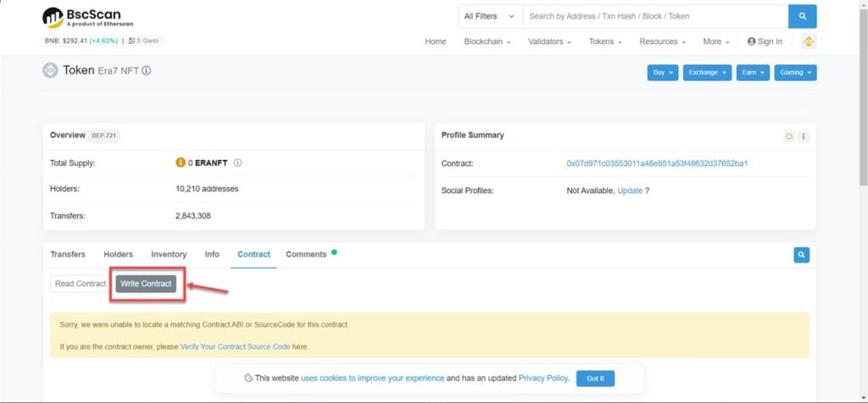Switch to the Holders tab
Screen dimensions: 868x403
point(119,254)
